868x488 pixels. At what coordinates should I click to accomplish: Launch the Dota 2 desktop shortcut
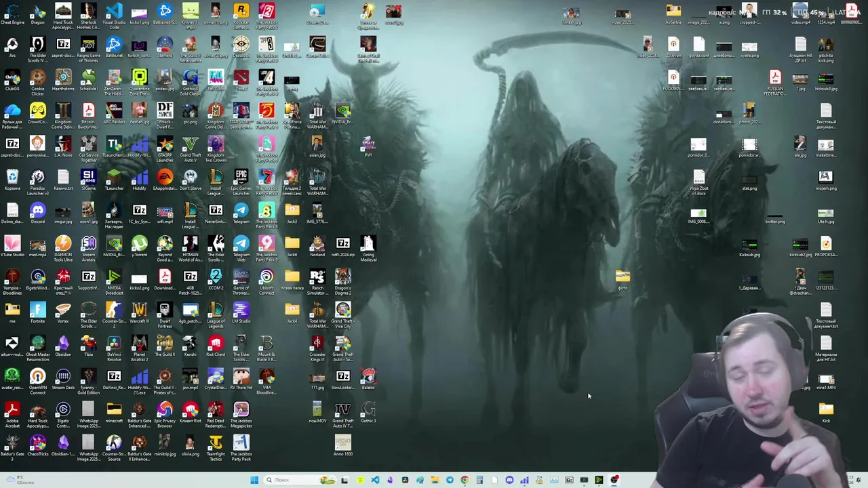pos(241,81)
